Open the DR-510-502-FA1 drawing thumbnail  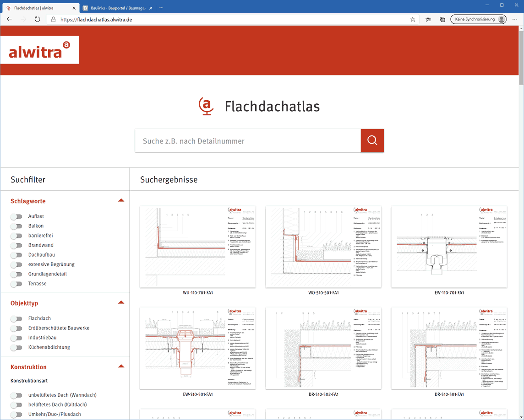(x=323, y=348)
